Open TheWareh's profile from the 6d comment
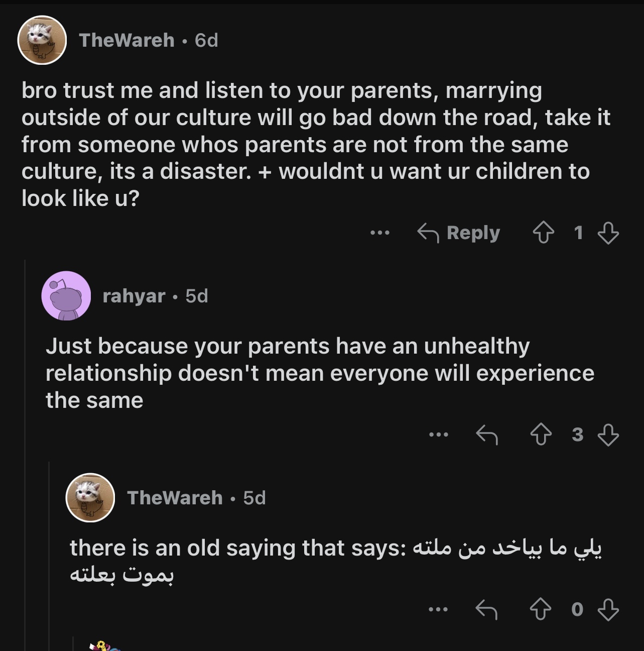This screenshot has height=651, width=644. (x=126, y=40)
